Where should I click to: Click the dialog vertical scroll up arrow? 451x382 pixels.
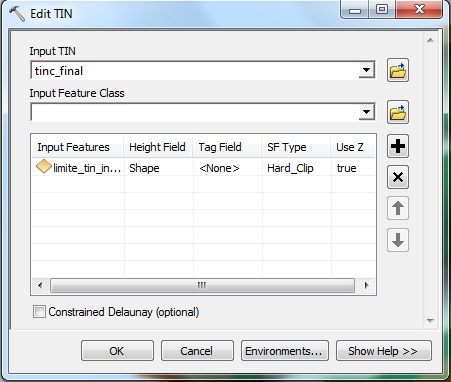click(430, 40)
